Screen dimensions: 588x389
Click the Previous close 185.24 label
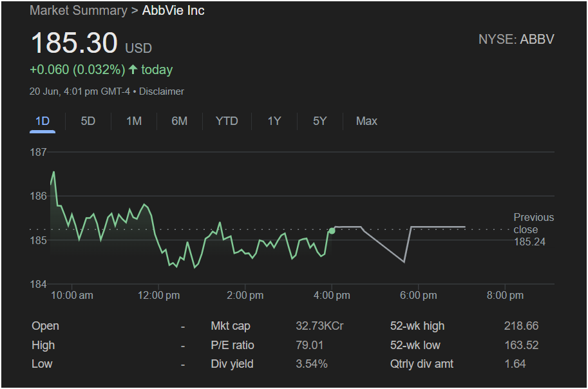[x=533, y=229]
